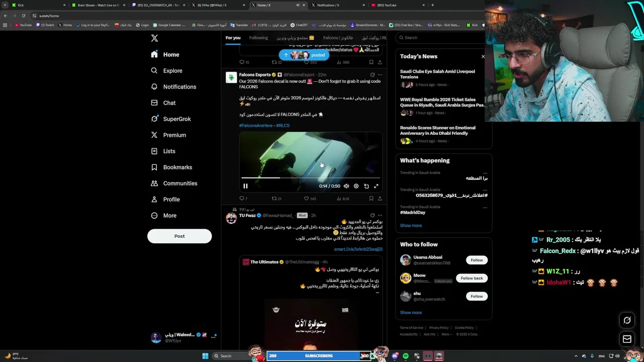Open the #MadridDay trending topic
The image size is (644, 362).
[413, 213]
